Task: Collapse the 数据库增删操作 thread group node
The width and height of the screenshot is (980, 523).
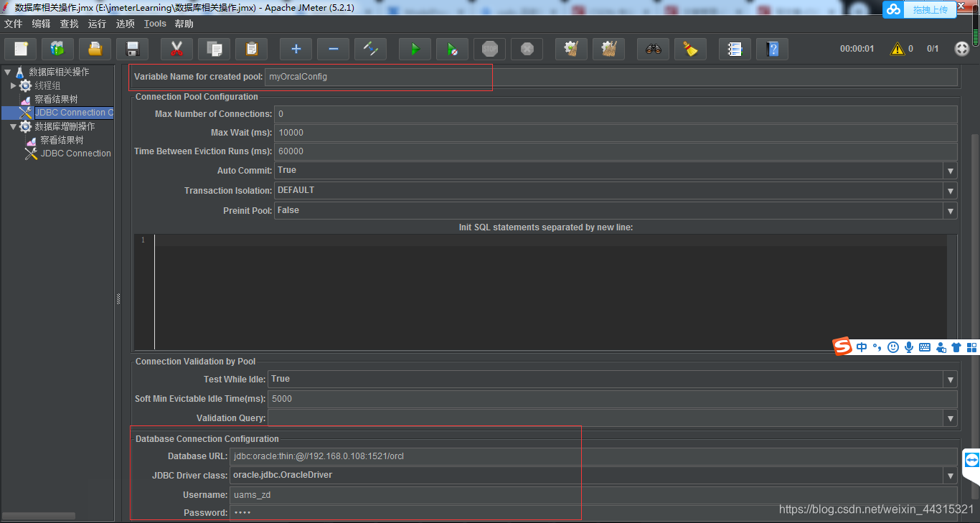Action: pos(13,126)
